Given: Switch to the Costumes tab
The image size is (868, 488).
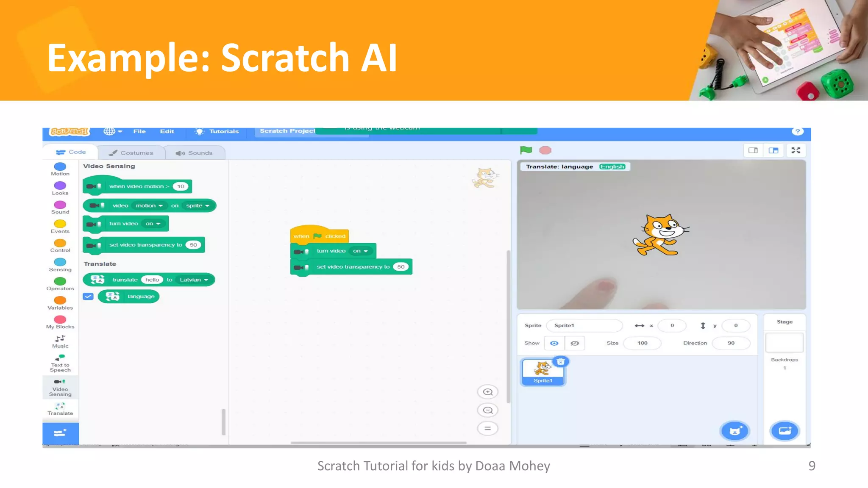Looking at the screenshot, I should [131, 153].
